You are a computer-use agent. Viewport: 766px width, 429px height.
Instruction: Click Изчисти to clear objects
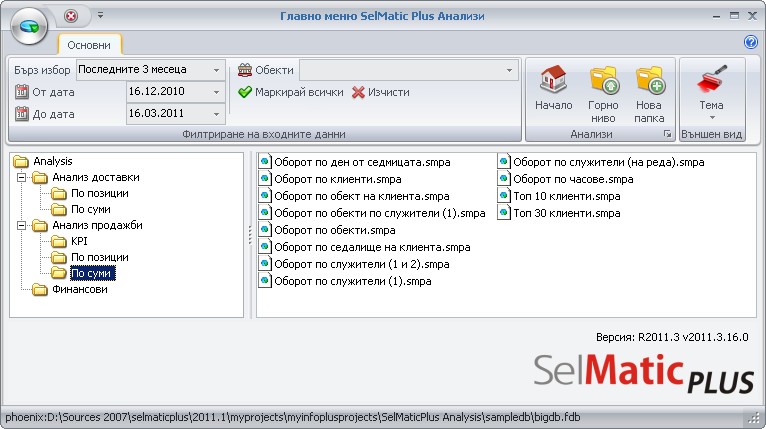tap(381, 92)
